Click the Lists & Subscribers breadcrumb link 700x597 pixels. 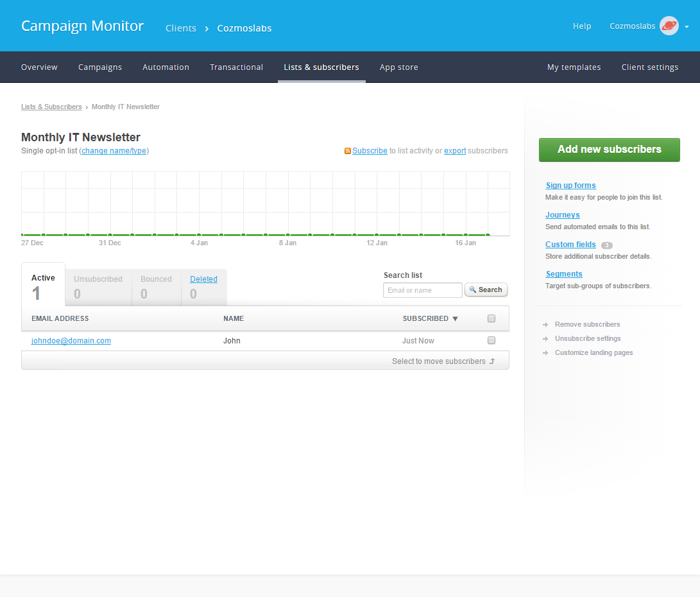tap(51, 107)
